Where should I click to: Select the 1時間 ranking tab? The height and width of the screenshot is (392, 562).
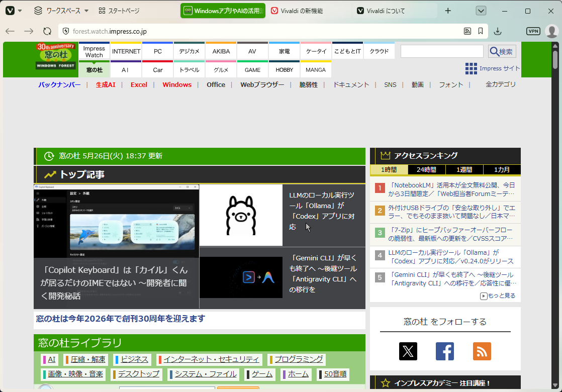(389, 169)
